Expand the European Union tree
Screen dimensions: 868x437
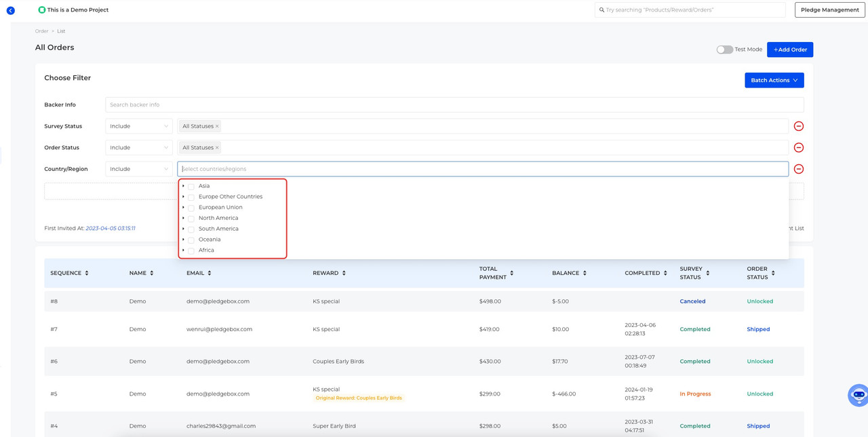coord(183,208)
